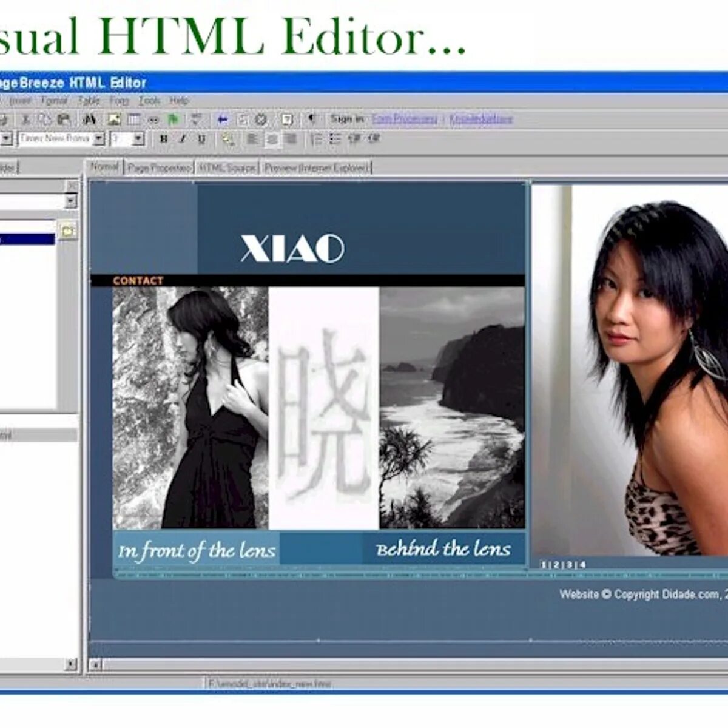728x728 pixels.
Task: Select the coastal cliffs photo
Action: [x=452, y=408]
